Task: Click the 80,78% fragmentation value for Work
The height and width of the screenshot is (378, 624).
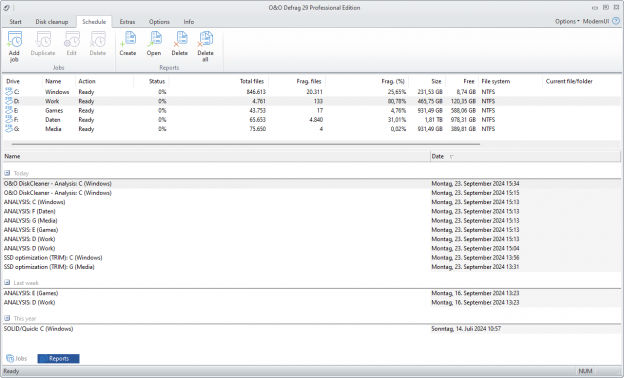Action: click(397, 101)
